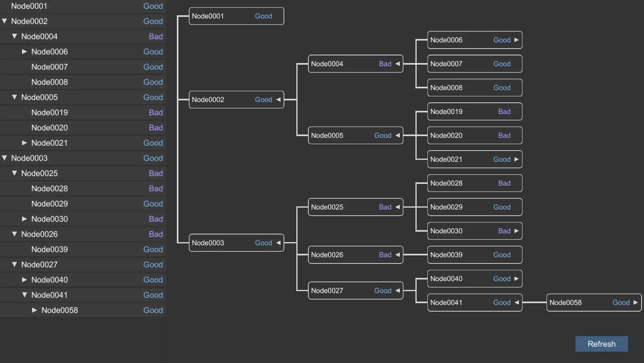Select Node0019 row in the tree list
This screenshot has height=363, width=644.
[x=83, y=112]
